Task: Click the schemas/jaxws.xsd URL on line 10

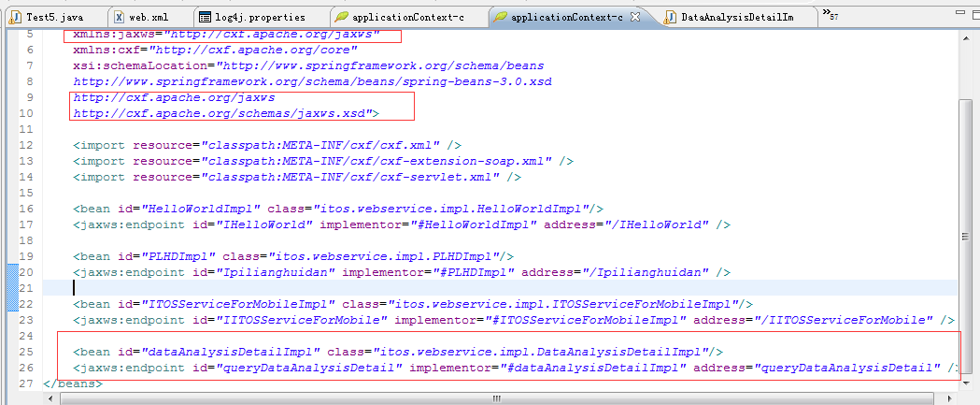Action: [x=222, y=113]
